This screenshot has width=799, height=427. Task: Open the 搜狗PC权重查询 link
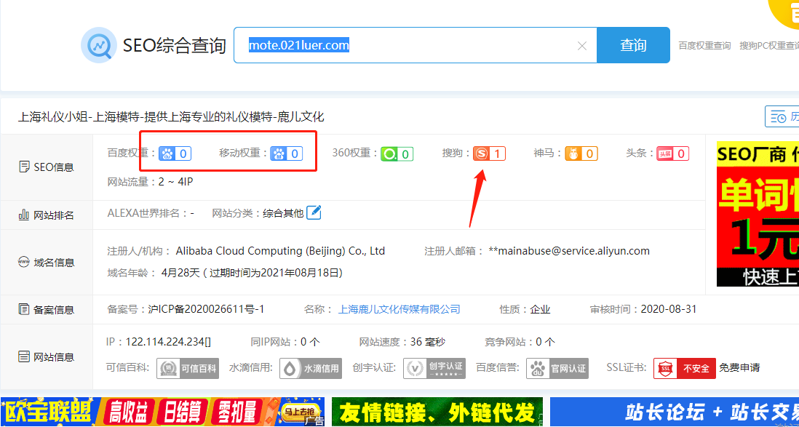tap(769, 46)
